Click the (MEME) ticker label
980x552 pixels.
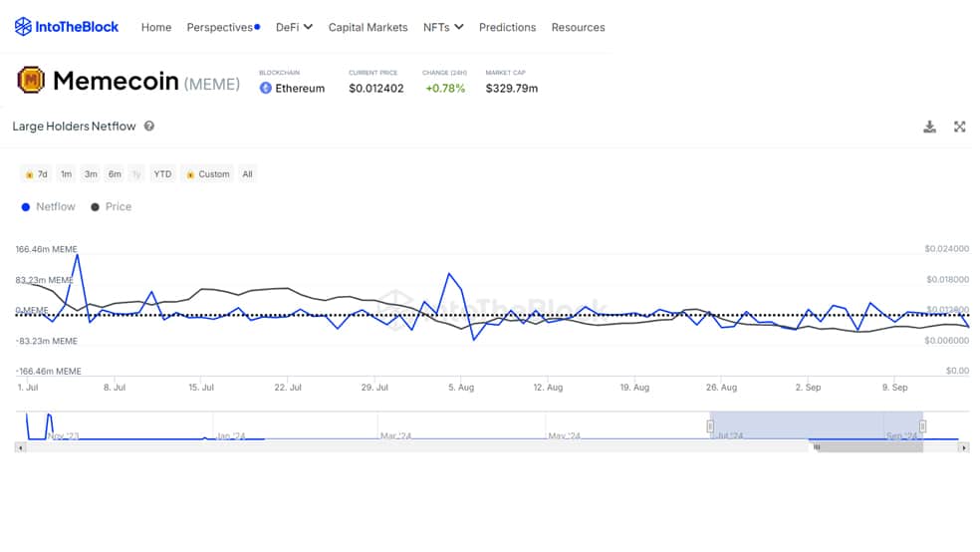[212, 84]
